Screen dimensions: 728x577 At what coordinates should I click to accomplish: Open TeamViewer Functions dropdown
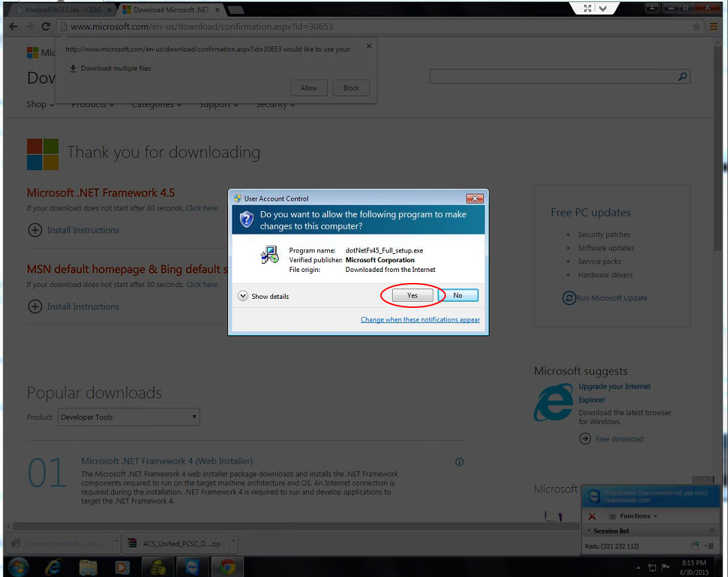click(634, 515)
